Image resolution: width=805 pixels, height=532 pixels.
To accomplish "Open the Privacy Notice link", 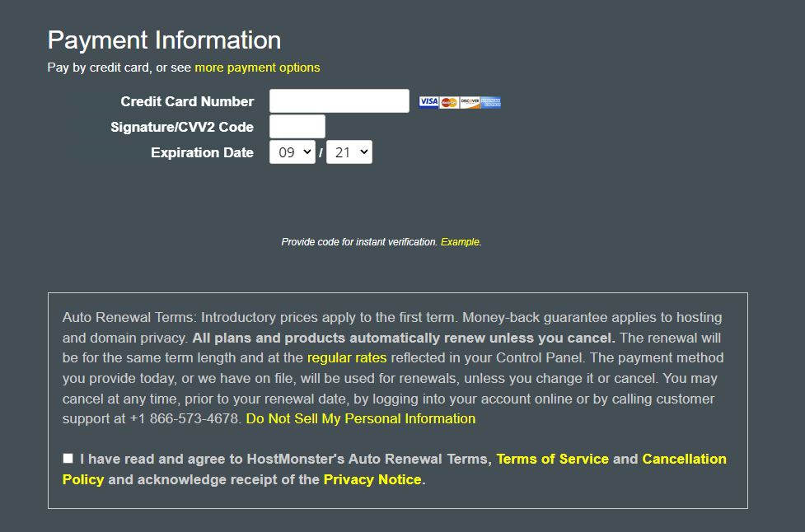I will pyautogui.click(x=372, y=479).
